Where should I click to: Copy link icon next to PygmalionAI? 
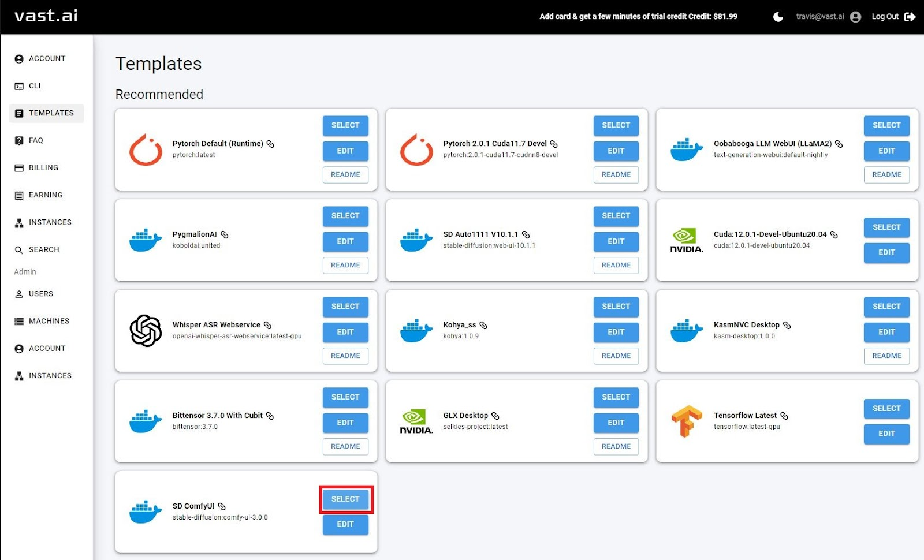point(225,234)
